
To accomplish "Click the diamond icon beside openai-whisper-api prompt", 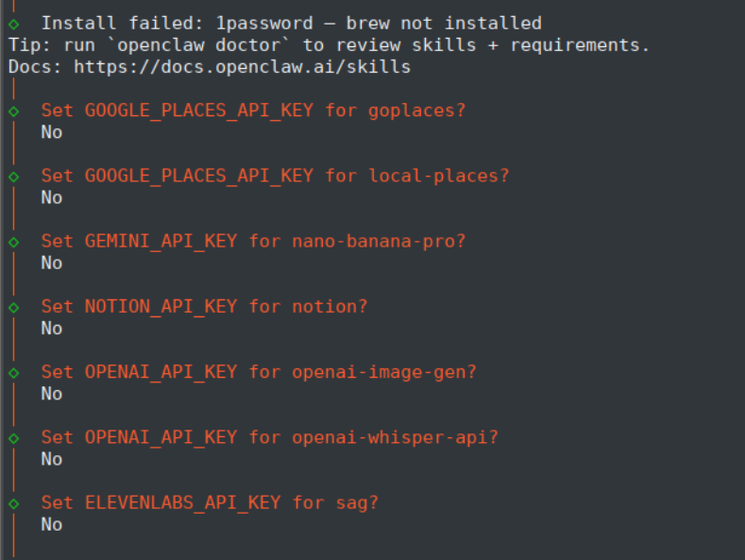I will coord(13,437).
